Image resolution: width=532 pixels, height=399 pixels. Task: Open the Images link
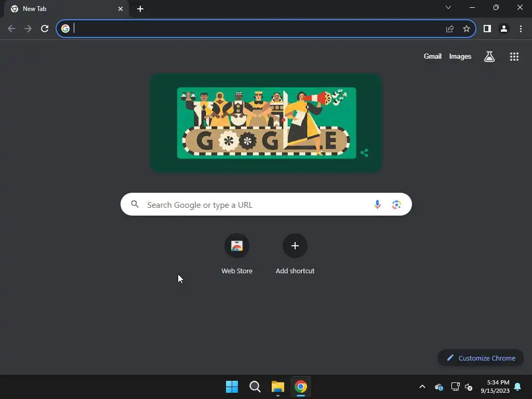tap(460, 56)
